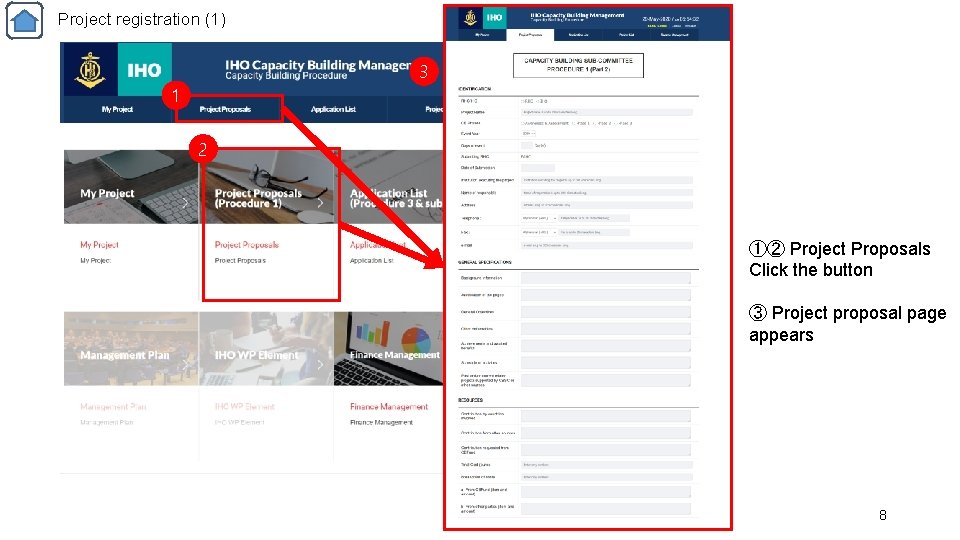Click the Date of Submission field
The image size is (960, 540).
tap(538, 168)
